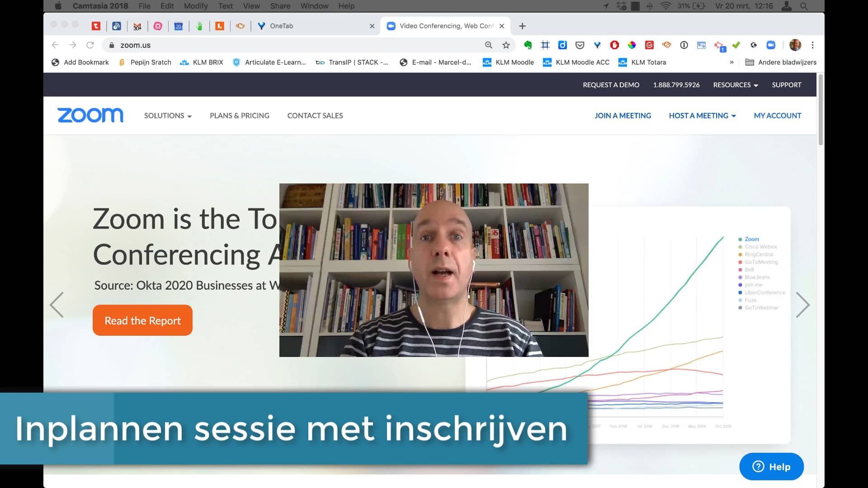Click the battery status indicator
This screenshot has height=488, width=868.
pyautogui.click(x=692, y=6)
